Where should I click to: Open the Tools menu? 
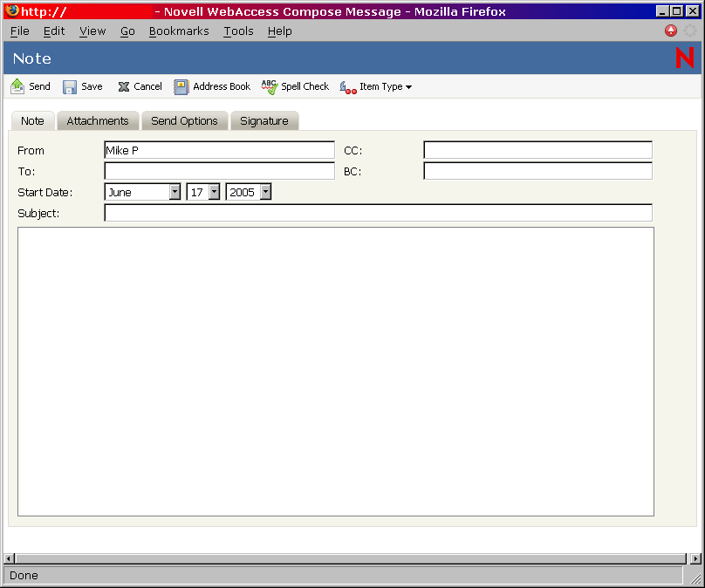(x=239, y=31)
